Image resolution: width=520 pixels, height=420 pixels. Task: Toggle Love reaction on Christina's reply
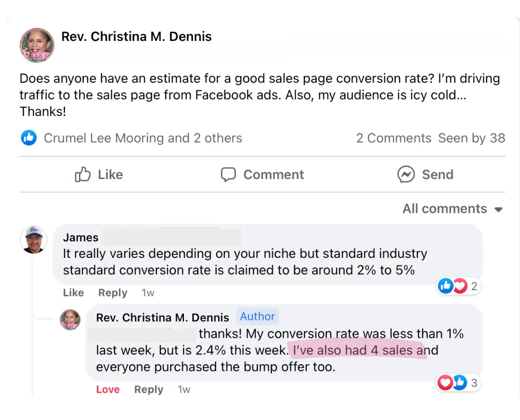pos(108,389)
